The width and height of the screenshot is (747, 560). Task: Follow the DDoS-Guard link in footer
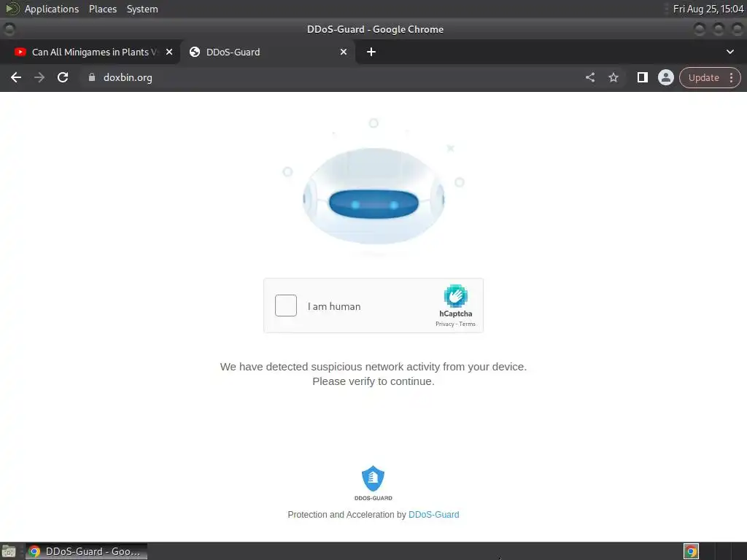click(433, 515)
